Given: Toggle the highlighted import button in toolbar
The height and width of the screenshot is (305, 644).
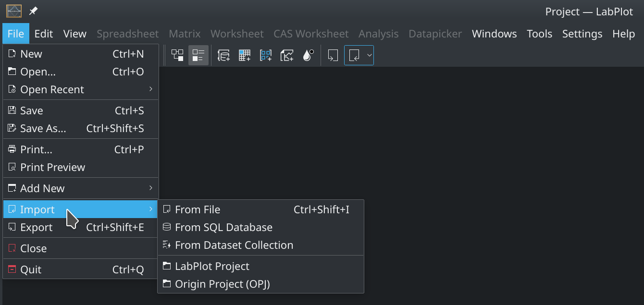Looking at the screenshot, I should click(355, 55).
